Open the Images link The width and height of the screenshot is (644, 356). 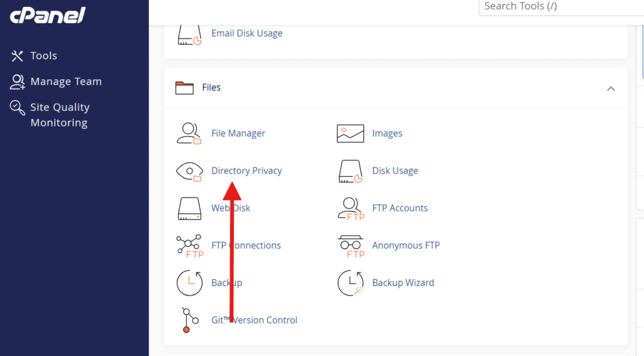click(x=387, y=133)
